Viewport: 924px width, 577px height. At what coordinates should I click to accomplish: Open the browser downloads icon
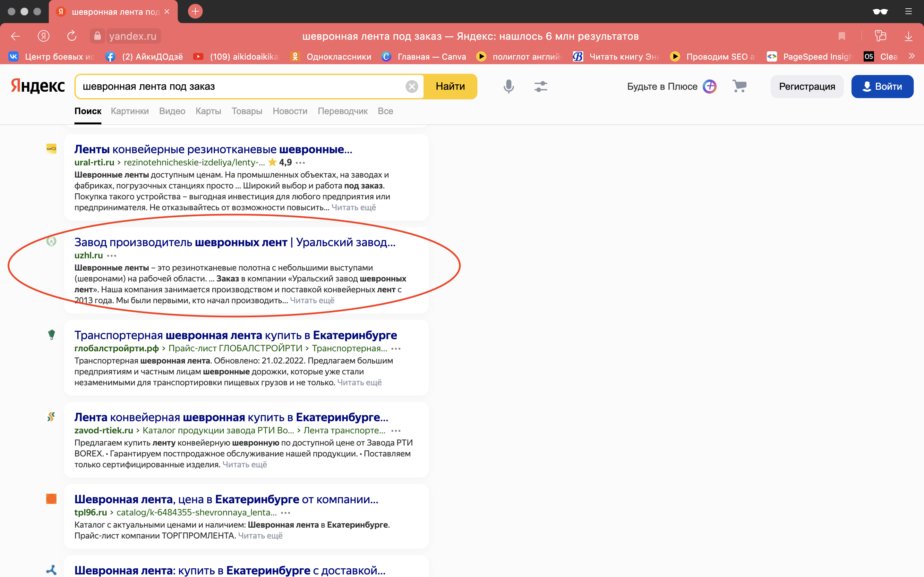click(908, 36)
